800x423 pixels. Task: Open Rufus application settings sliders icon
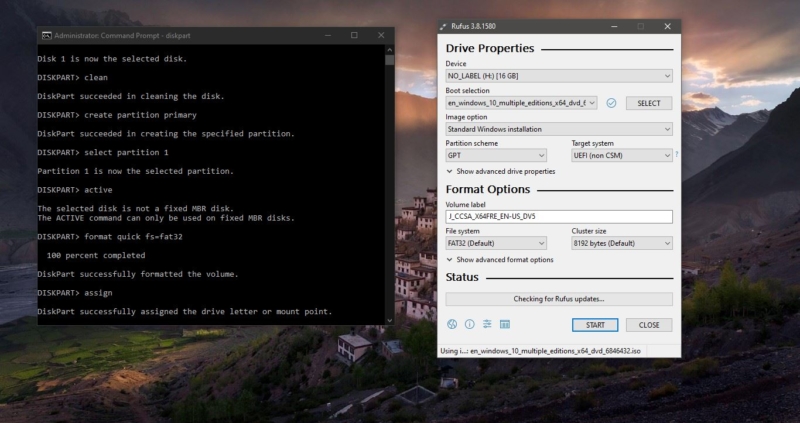coord(487,324)
